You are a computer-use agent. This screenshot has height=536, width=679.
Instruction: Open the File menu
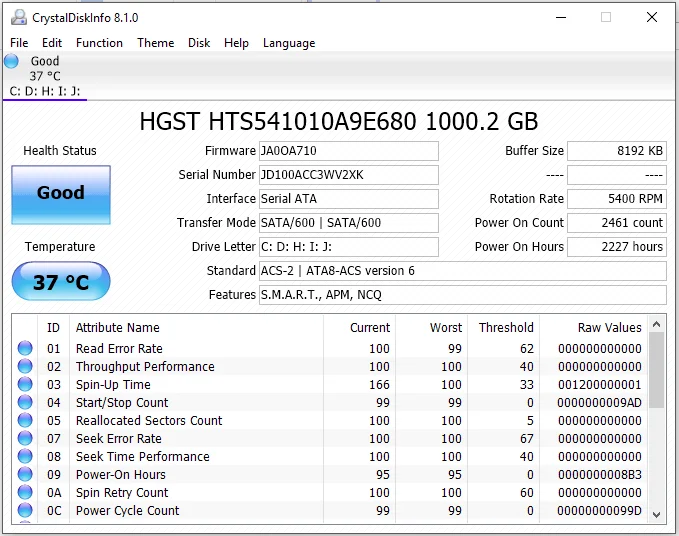(x=19, y=43)
